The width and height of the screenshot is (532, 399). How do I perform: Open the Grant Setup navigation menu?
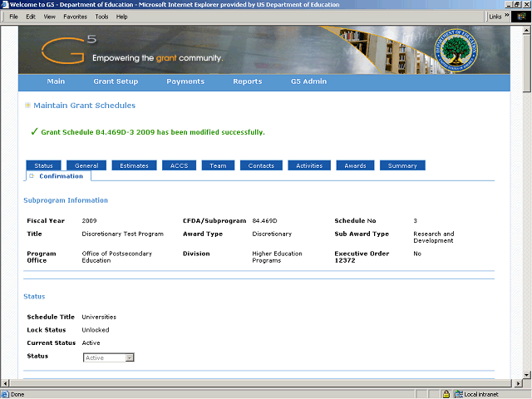pos(116,81)
